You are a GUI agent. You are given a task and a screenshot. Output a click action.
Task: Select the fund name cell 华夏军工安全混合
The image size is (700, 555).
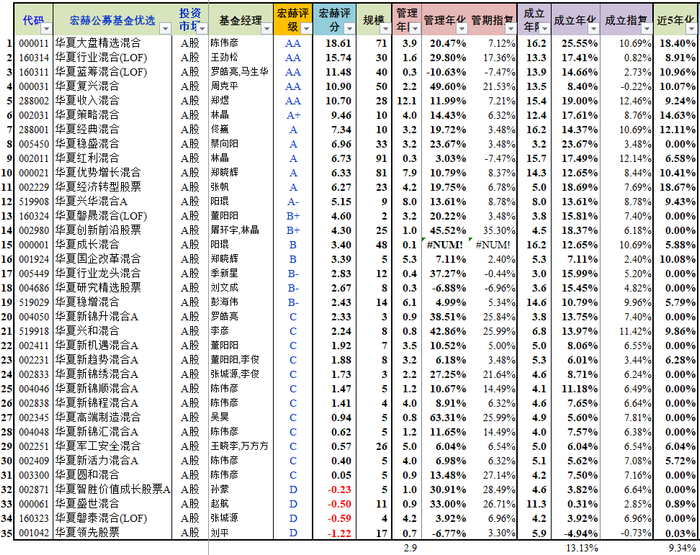(x=112, y=447)
